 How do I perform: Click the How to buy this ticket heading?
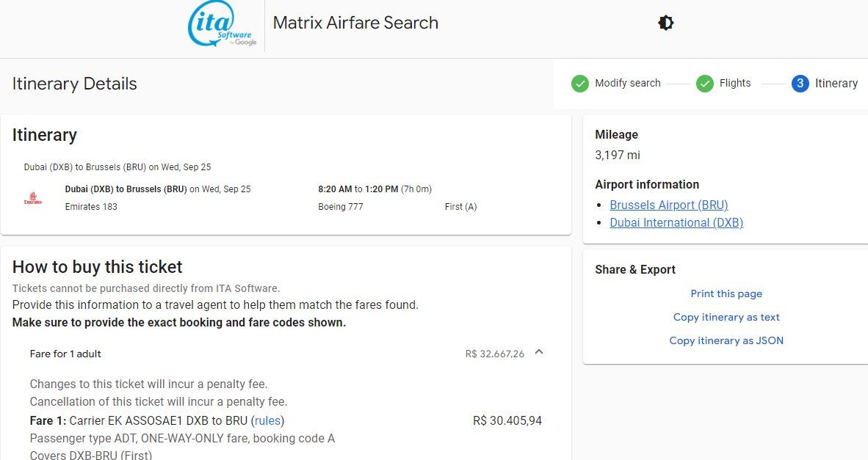pyautogui.click(x=98, y=267)
